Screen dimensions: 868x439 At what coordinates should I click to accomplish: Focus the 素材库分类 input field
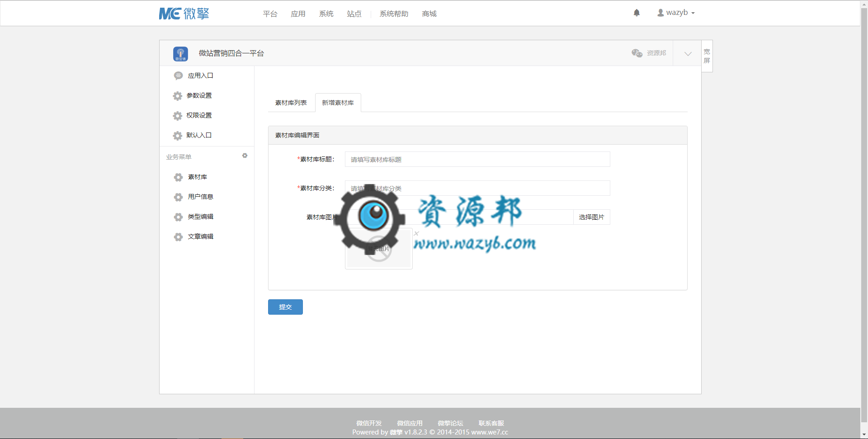coord(477,188)
